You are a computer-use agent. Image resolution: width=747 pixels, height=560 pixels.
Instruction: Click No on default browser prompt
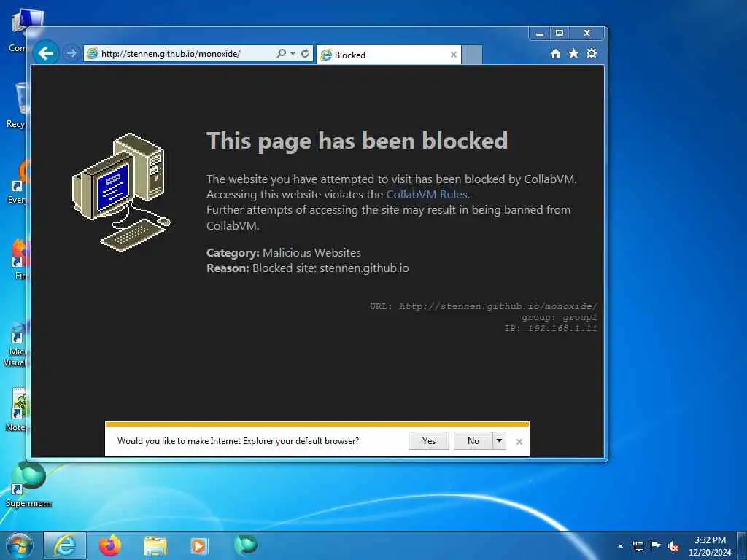pyautogui.click(x=473, y=441)
